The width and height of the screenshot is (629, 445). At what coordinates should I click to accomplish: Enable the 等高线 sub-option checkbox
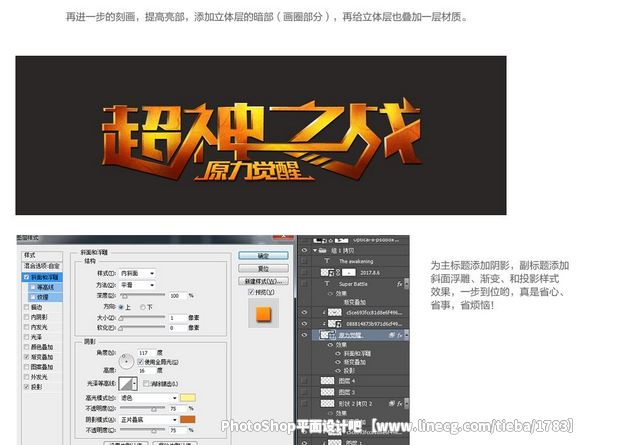point(33,287)
